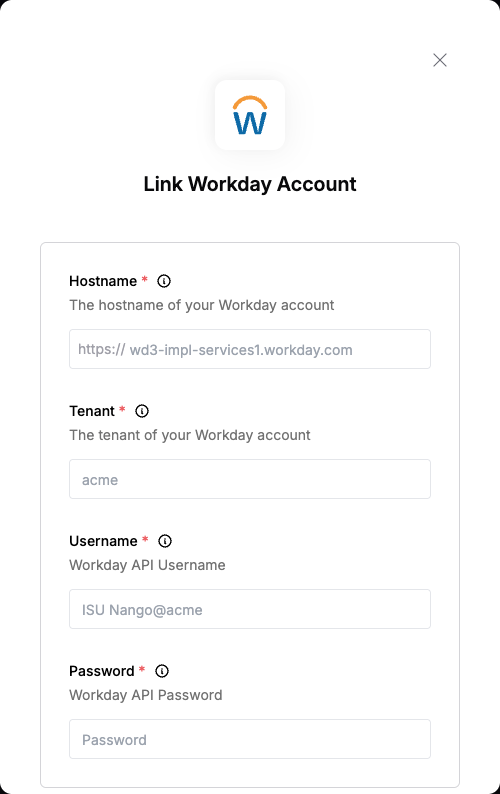
Task: Click the red asterisk next to Hostname
Action: (x=144, y=279)
